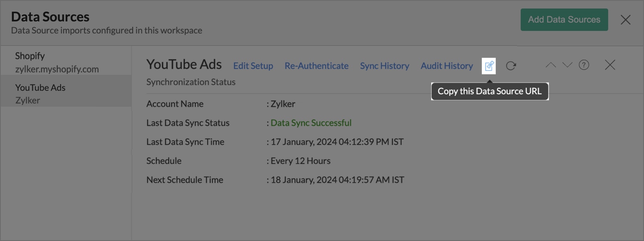Click the Last Data Sync Status label
This screenshot has height=241, width=644.
188,123
